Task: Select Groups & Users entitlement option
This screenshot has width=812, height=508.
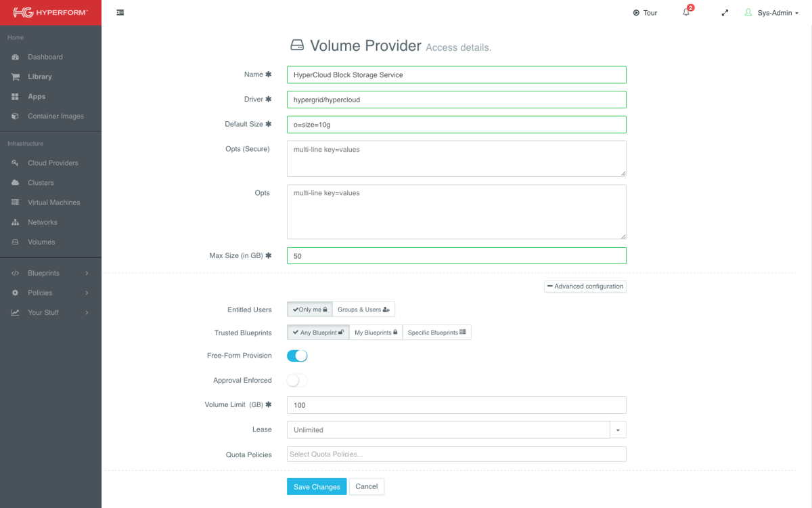Action: [363, 310]
